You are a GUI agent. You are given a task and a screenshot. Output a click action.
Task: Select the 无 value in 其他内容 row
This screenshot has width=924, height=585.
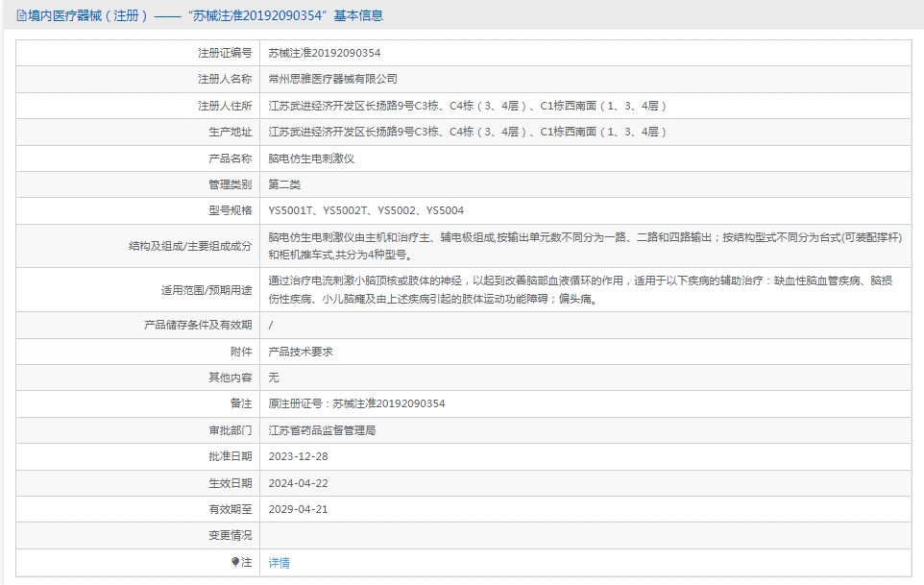pyautogui.click(x=274, y=378)
